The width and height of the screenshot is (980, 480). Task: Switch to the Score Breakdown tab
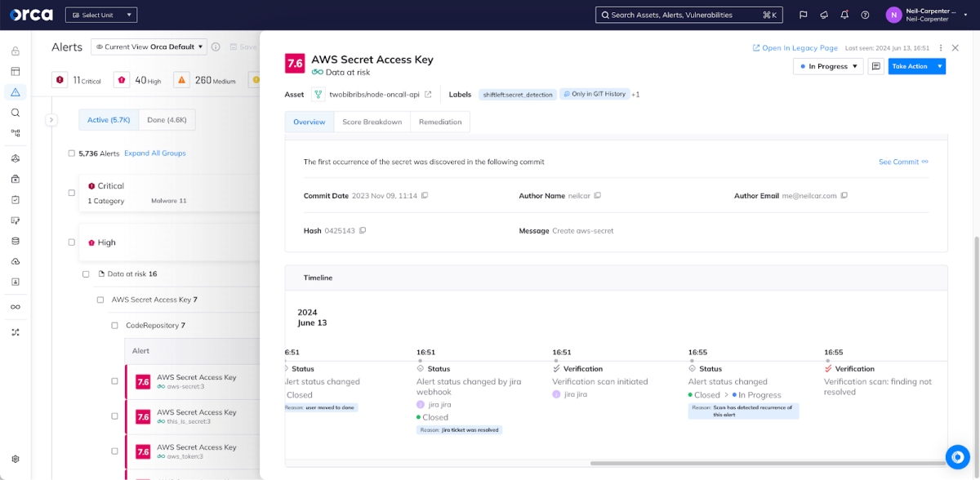pyautogui.click(x=372, y=122)
